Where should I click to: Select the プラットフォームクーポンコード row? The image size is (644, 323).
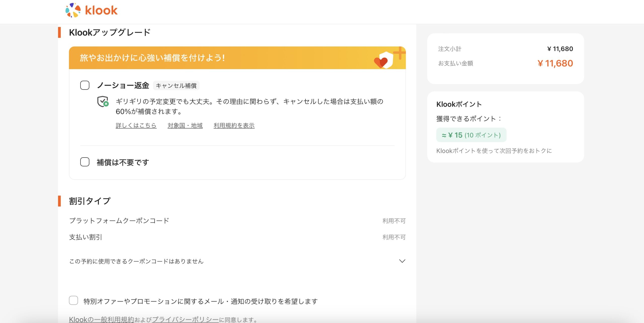tap(237, 221)
